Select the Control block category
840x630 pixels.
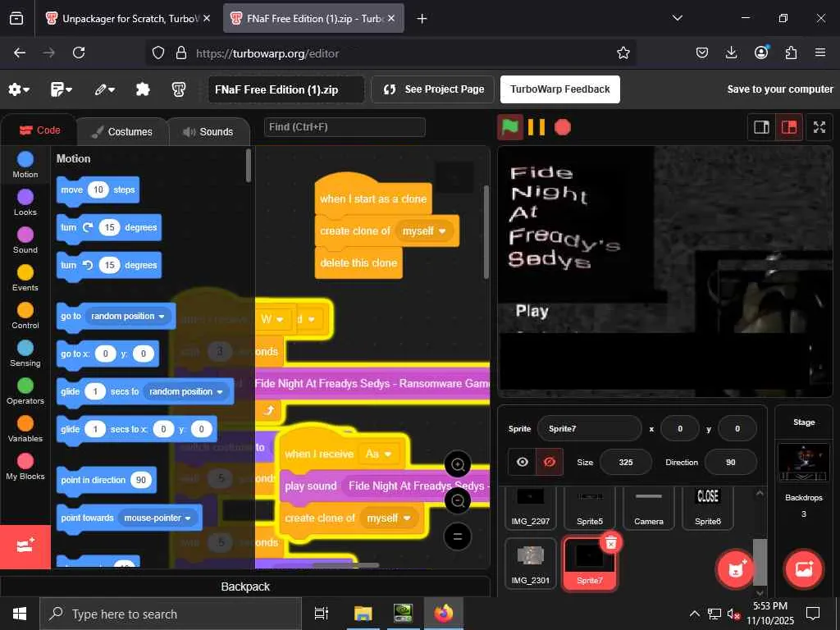[25, 316]
